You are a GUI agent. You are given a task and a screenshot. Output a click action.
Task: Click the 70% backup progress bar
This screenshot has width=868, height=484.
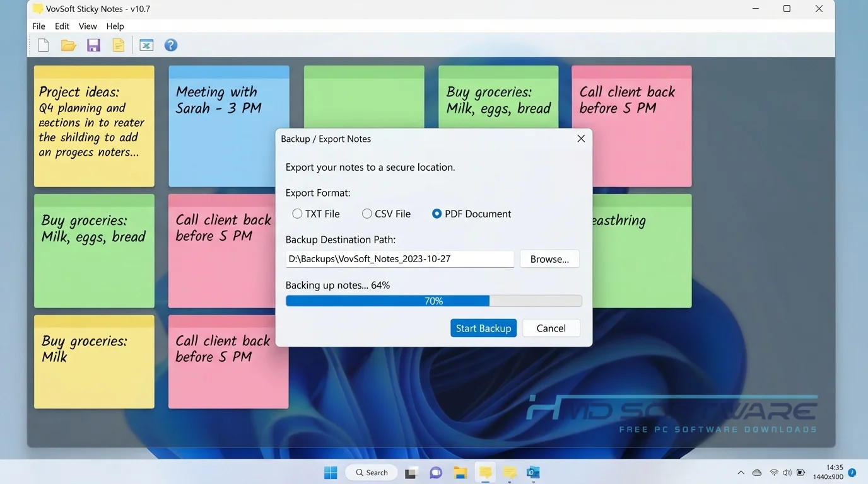433,301
